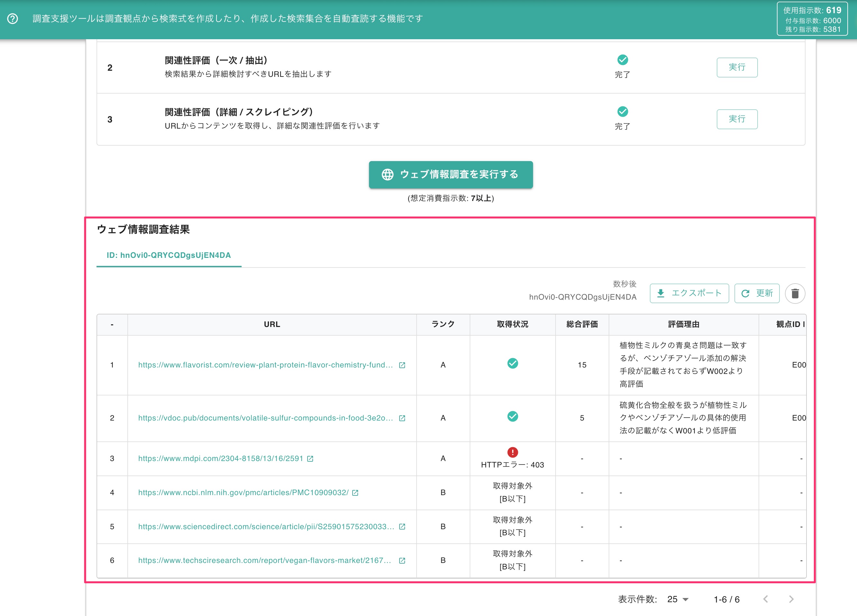This screenshot has width=857, height=616.
Task: Click the 総合評価 value 5 in row 2
Action: click(582, 418)
